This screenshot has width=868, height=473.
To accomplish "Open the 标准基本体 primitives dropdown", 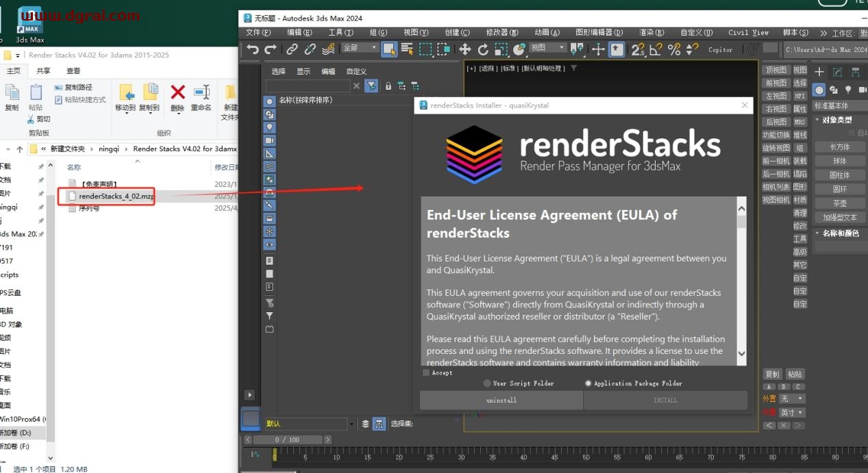I will 840,105.
